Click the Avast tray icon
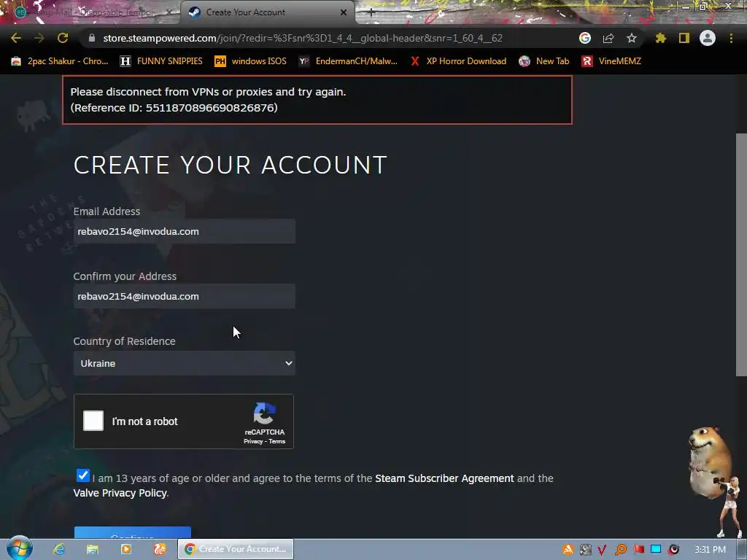 click(x=568, y=550)
